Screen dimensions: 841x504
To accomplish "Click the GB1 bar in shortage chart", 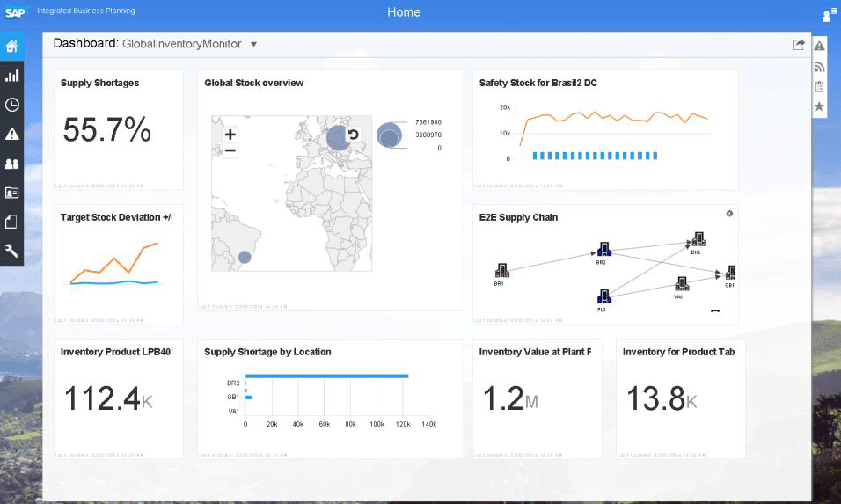I will click(x=248, y=398).
